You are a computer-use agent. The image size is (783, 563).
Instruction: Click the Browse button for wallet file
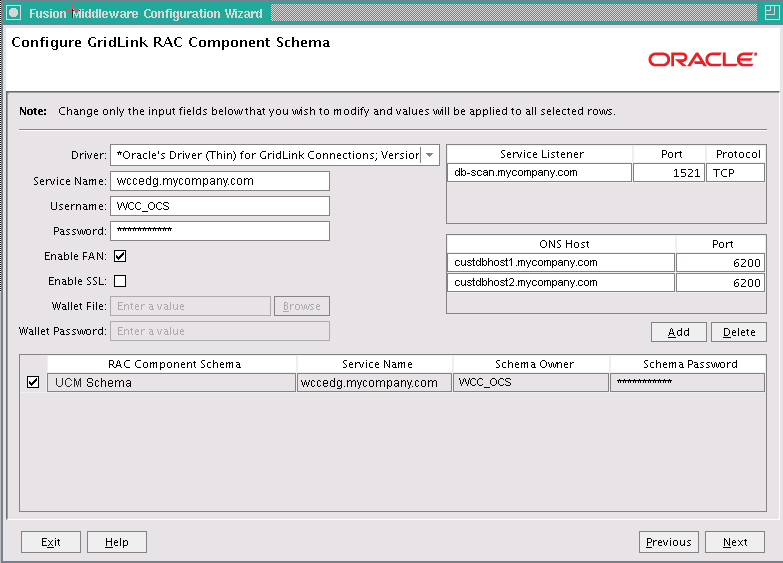click(x=302, y=306)
